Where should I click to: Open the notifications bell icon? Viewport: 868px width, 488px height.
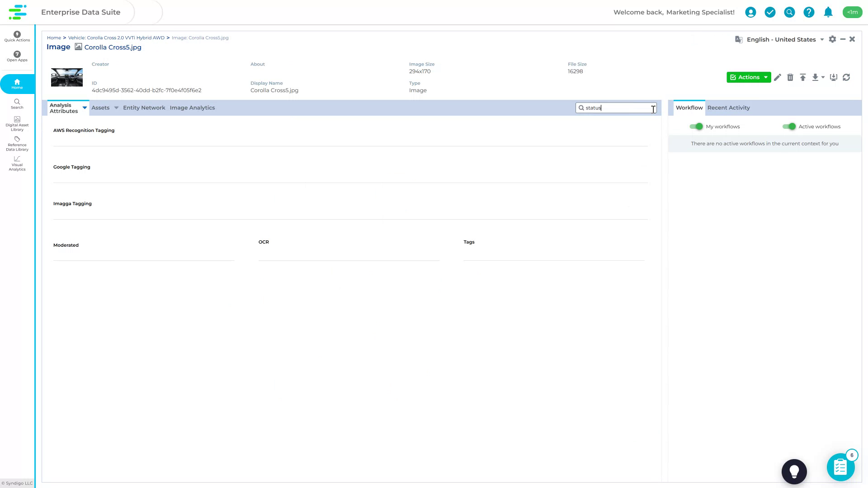point(828,12)
